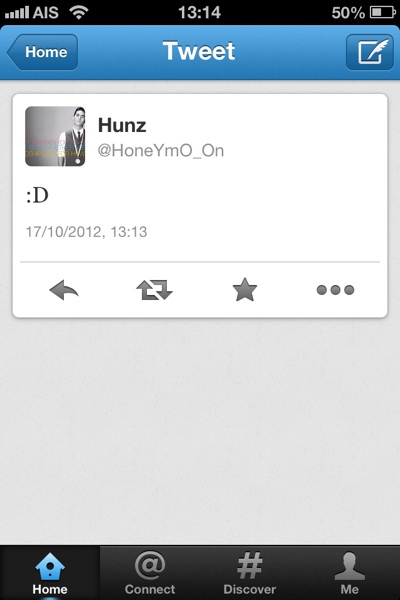This screenshot has width=400, height=600.
Task: Favorite the tweet with star icon
Action: pos(245,290)
